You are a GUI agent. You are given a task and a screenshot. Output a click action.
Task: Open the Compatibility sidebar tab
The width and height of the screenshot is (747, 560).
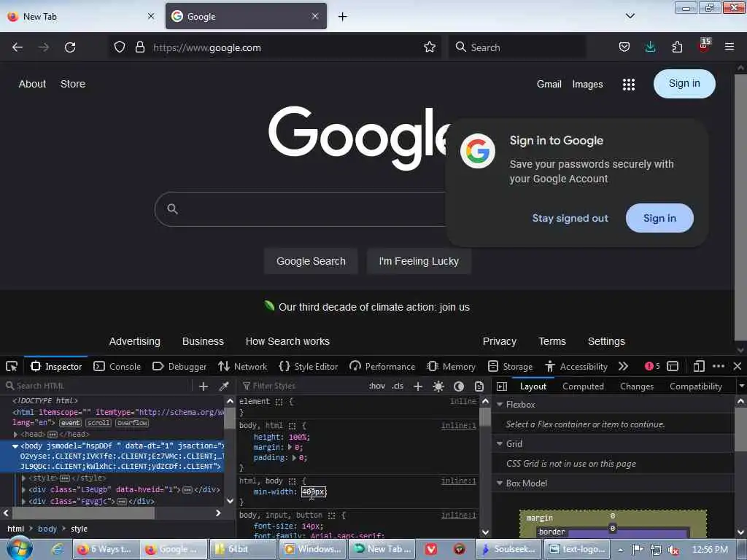695,386
